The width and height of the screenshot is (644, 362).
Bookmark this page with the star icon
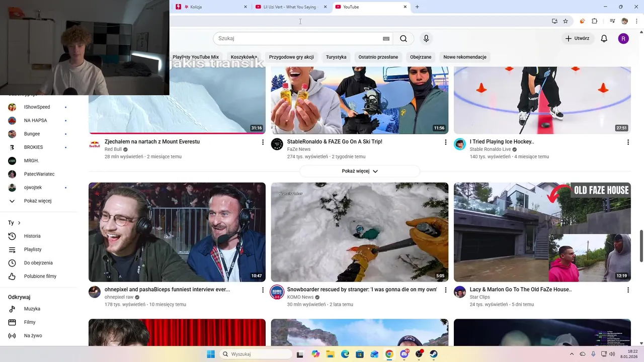coord(566,21)
